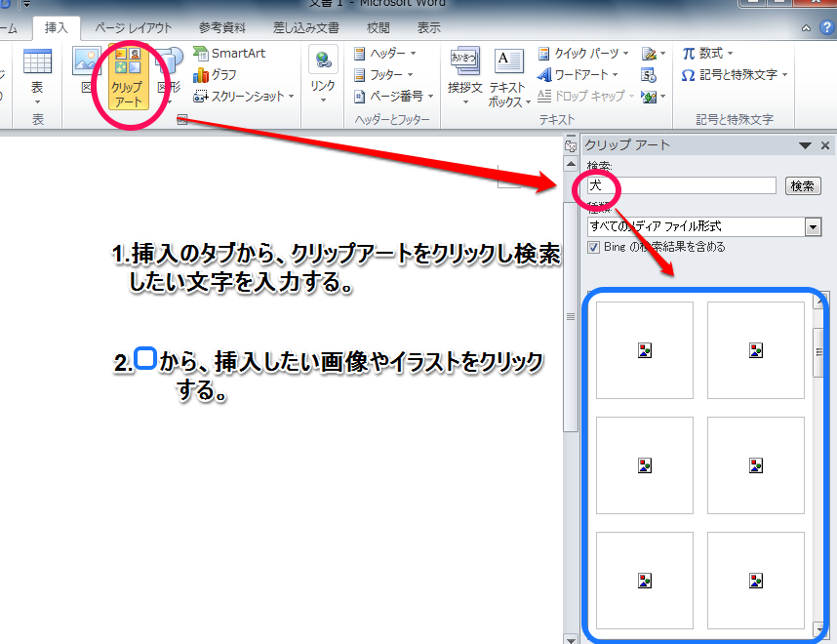Expand the ページ番号 dropdown arrow
Viewport: 837px width, 644px height.
[x=430, y=97]
